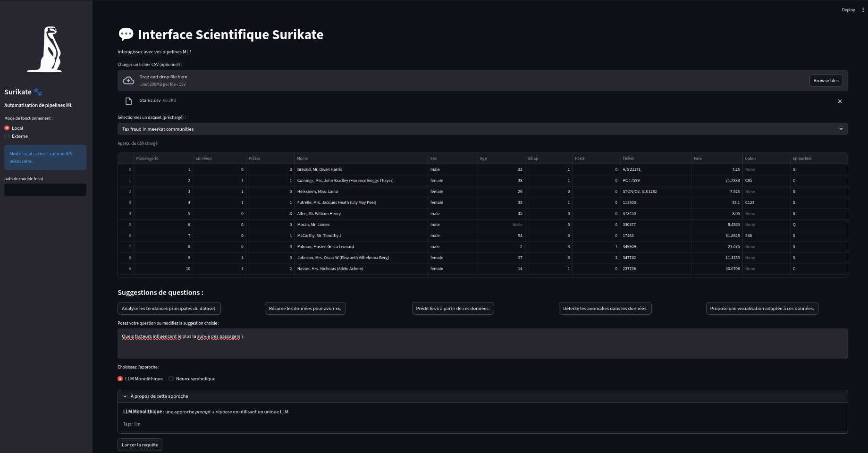
Task: Click ticket cell 237736
Action: (656, 268)
